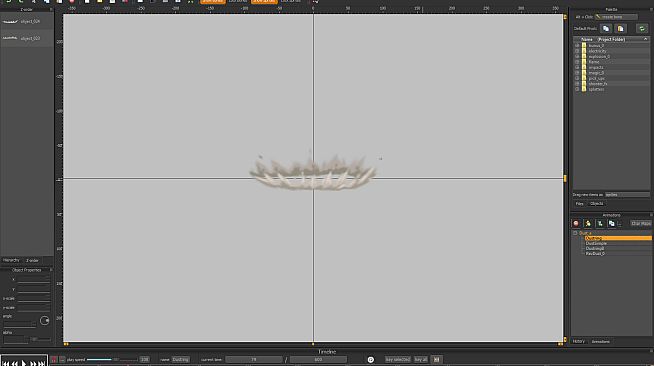Click the x-scale field in Object Properties
654x366 pixels.
(x=34, y=298)
